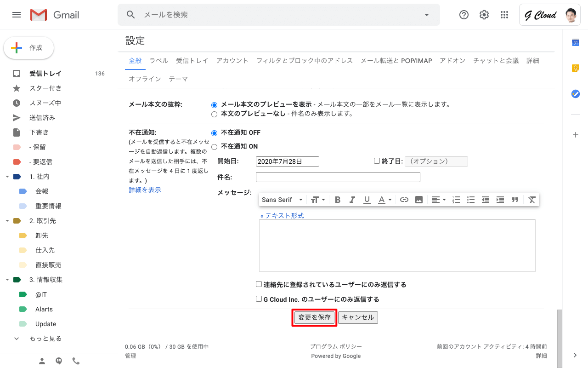The width and height of the screenshot is (588, 368).
Task: Open the settings gear icon
Action: click(x=484, y=15)
